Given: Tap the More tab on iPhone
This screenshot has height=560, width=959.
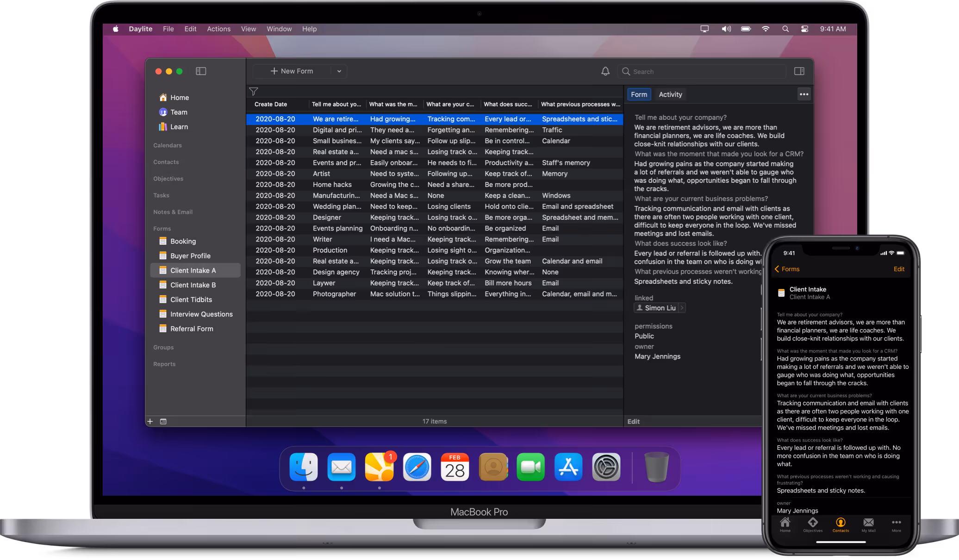Looking at the screenshot, I should (897, 525).
